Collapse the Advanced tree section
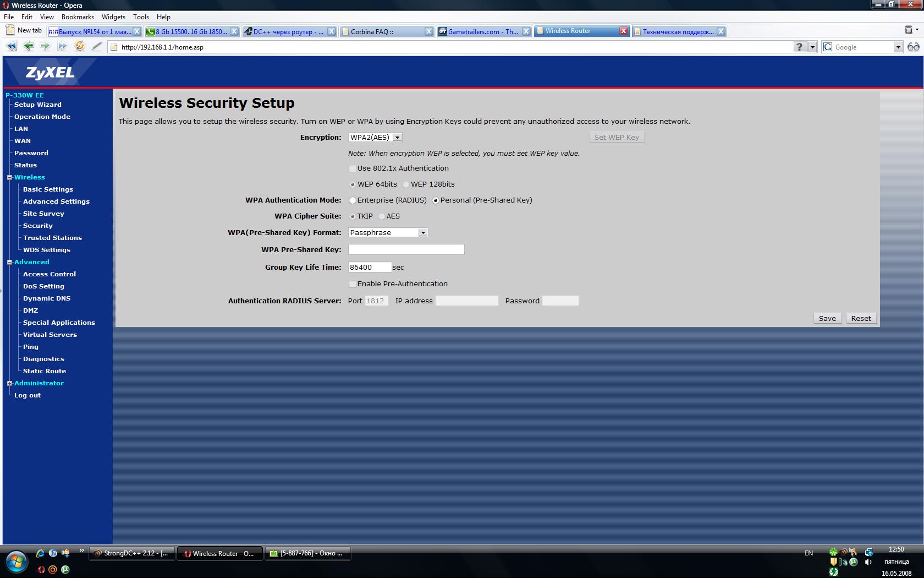924x578 pixels. click(9, 262)
